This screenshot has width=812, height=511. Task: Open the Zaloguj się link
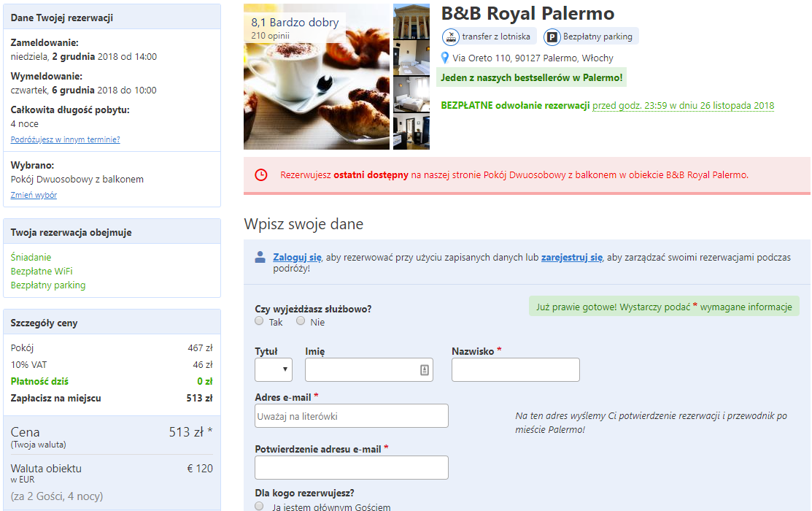click(297, 257)
